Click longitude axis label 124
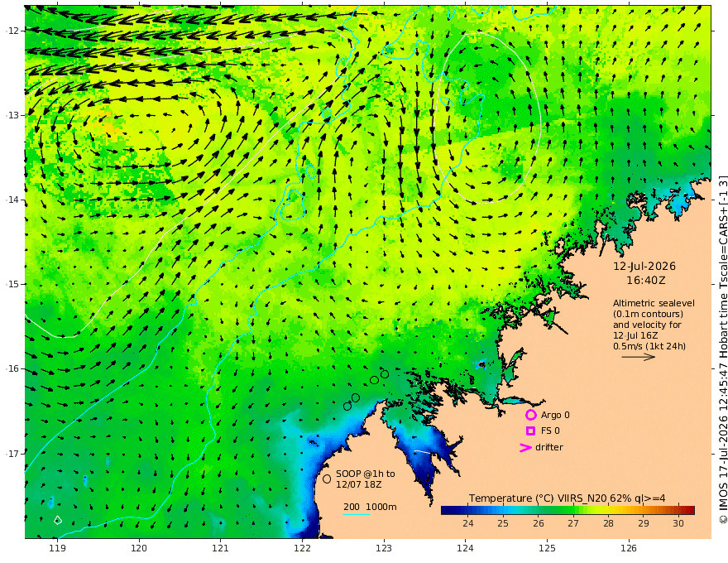 click(x=466, y=548)
